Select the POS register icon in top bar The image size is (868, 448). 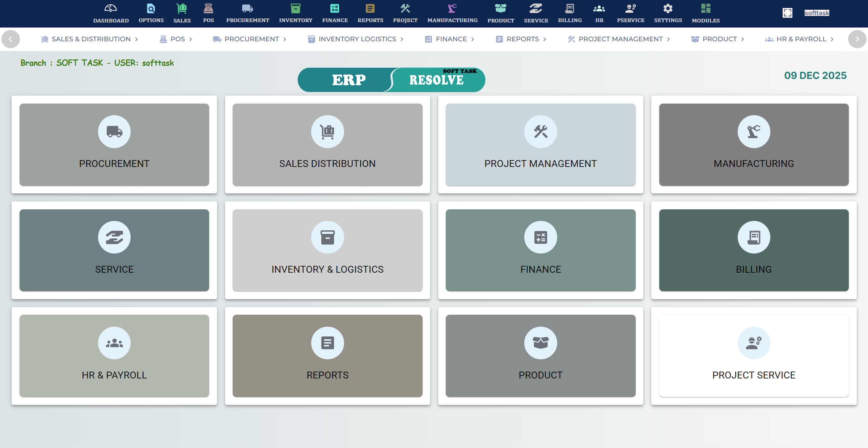[208, 8]
